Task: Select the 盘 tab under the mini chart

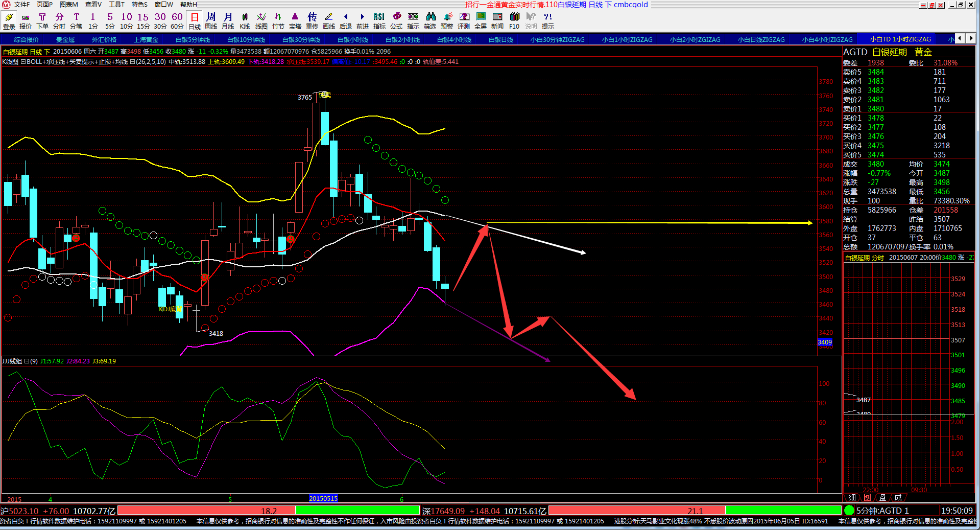Action: point(882,497)
